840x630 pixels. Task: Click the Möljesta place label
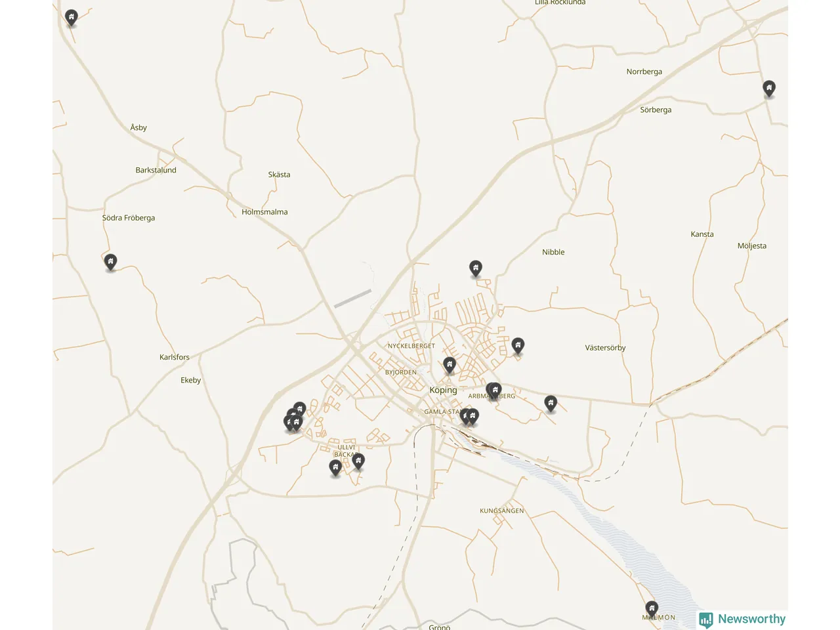pyautogui.click(x=752, y=246)
